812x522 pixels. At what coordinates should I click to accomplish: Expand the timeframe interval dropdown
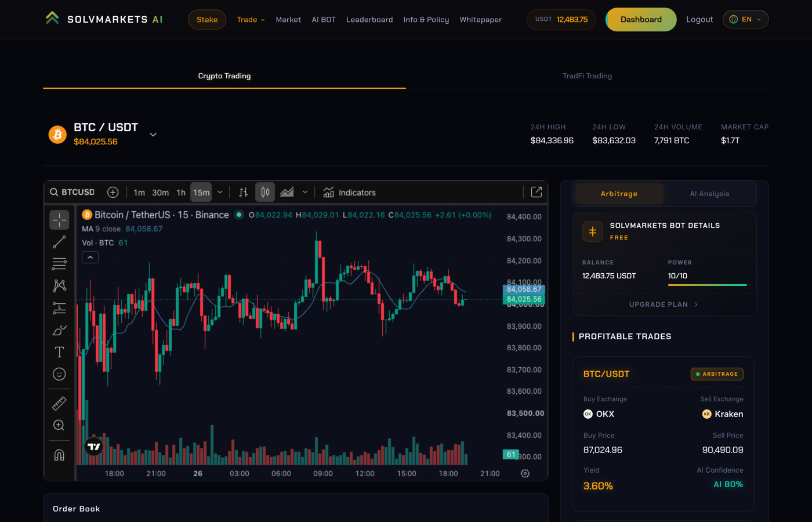click(220, 193)
